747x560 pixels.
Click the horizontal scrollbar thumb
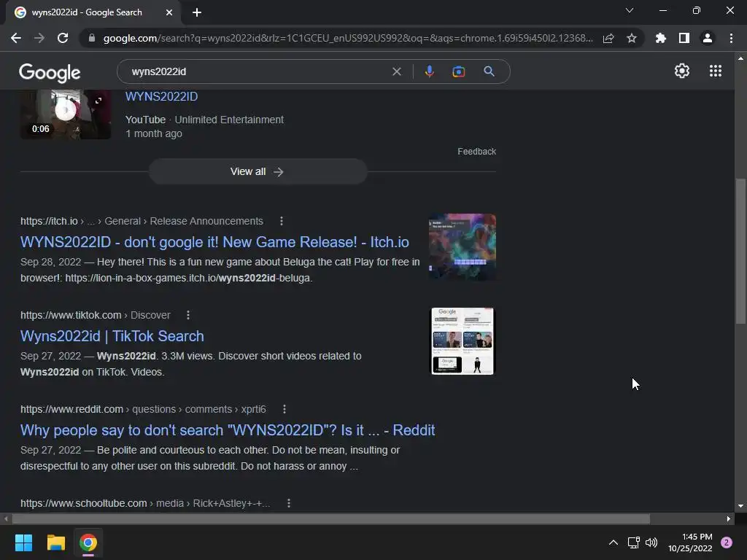[331, 518]
